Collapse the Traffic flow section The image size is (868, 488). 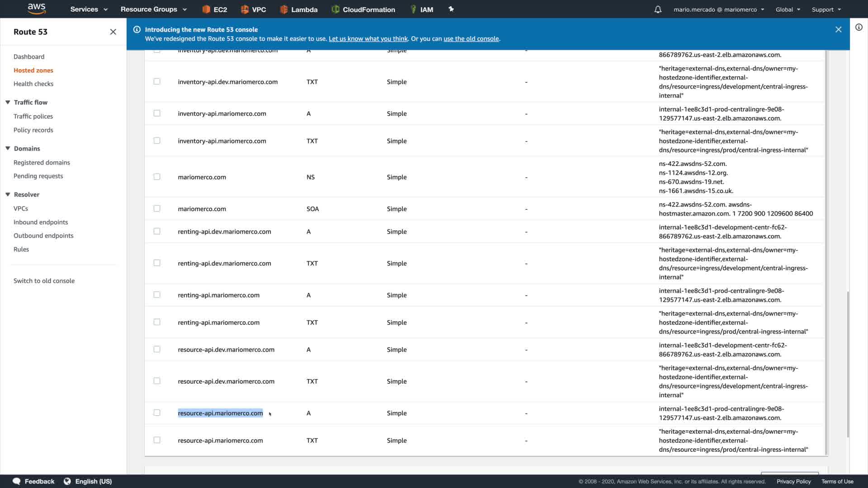(8, 102)
